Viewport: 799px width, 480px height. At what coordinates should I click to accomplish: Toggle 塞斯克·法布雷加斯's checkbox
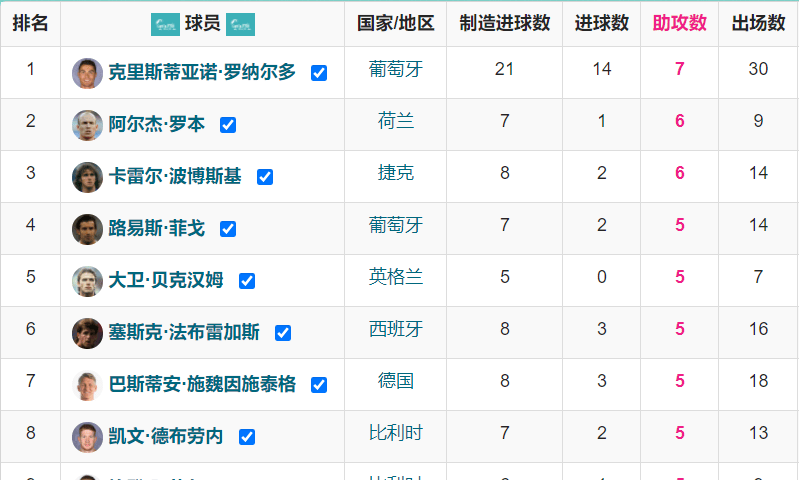283,333
